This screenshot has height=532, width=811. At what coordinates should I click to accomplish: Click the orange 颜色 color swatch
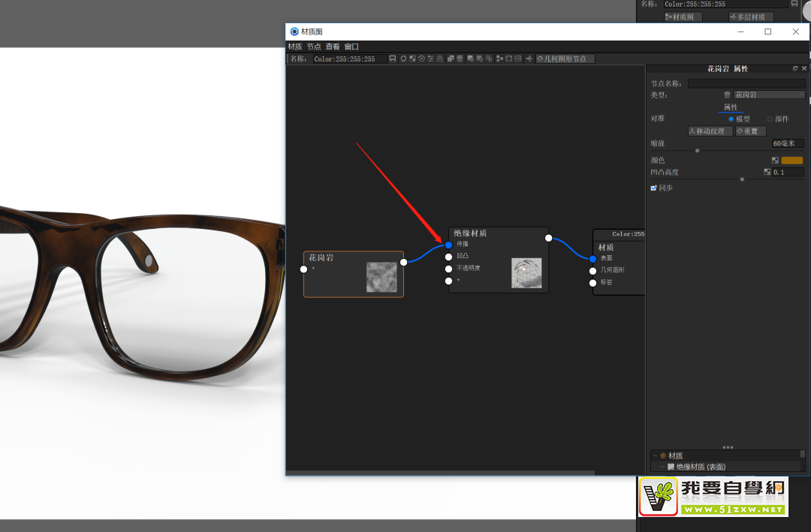pos(792,161)
